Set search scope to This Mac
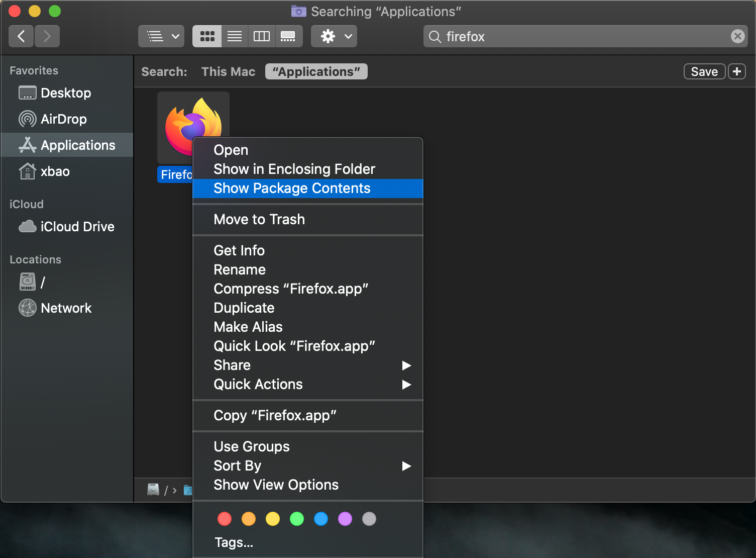The height and width of the screenshot is (558, 756). click(x=228, y=71)
